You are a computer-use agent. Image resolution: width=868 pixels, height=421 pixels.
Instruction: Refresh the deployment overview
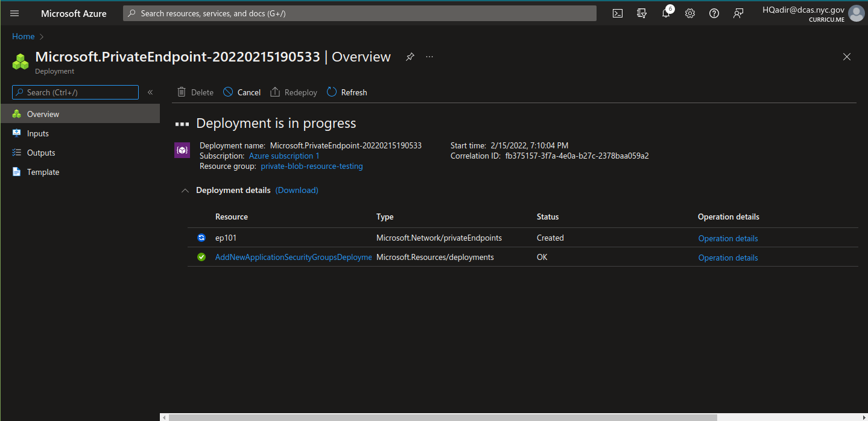pyautogui.click(x=347, y=92)
